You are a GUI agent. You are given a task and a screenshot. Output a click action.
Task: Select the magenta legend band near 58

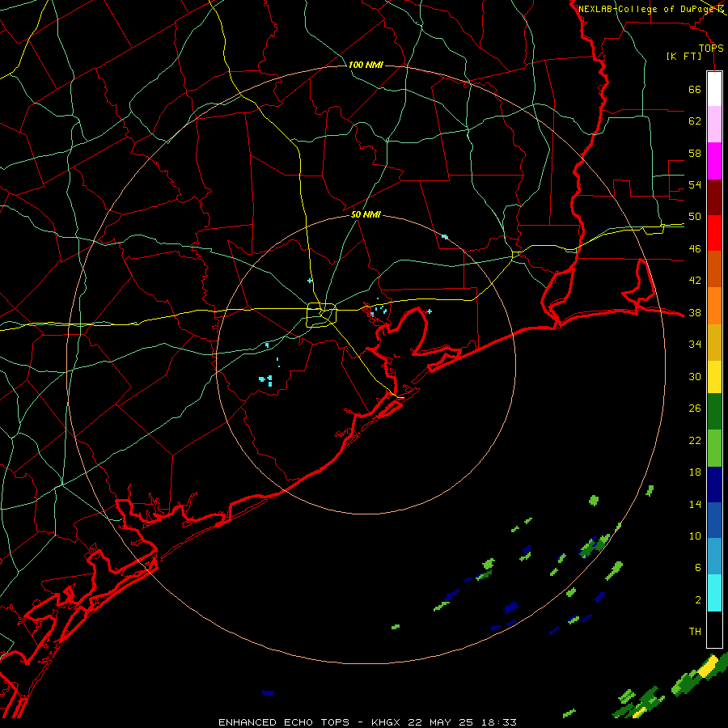[714, 161]
